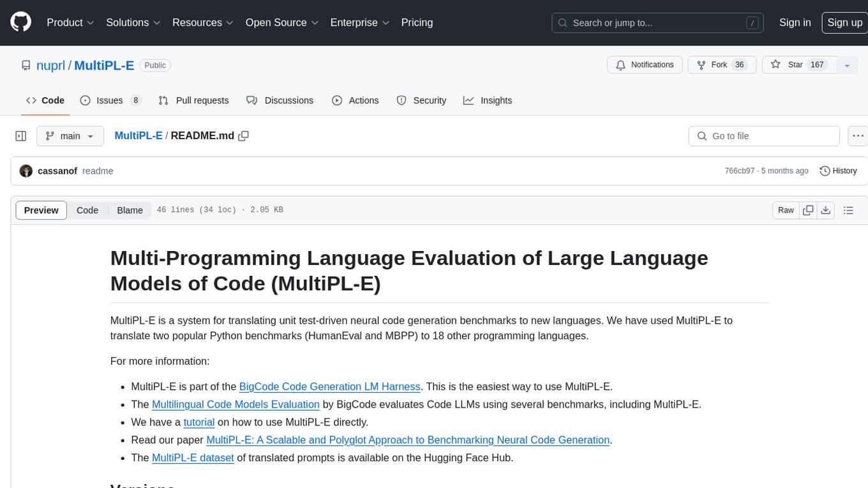Expand the Resources menu

pos(203,22)
